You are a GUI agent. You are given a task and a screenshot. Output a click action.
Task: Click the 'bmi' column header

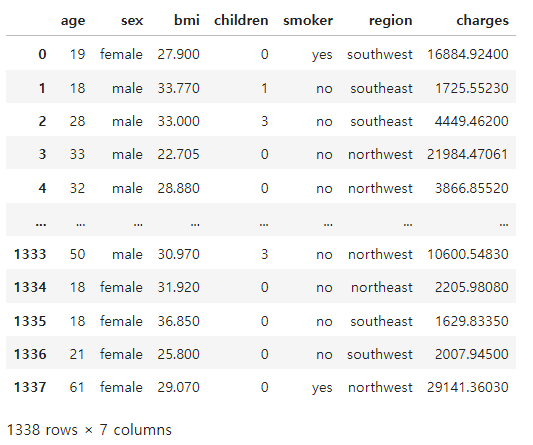coord(187,20)
